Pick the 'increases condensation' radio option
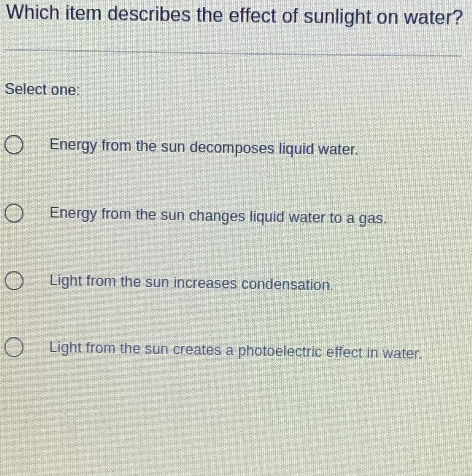472x476 pixels. (14, 281)
